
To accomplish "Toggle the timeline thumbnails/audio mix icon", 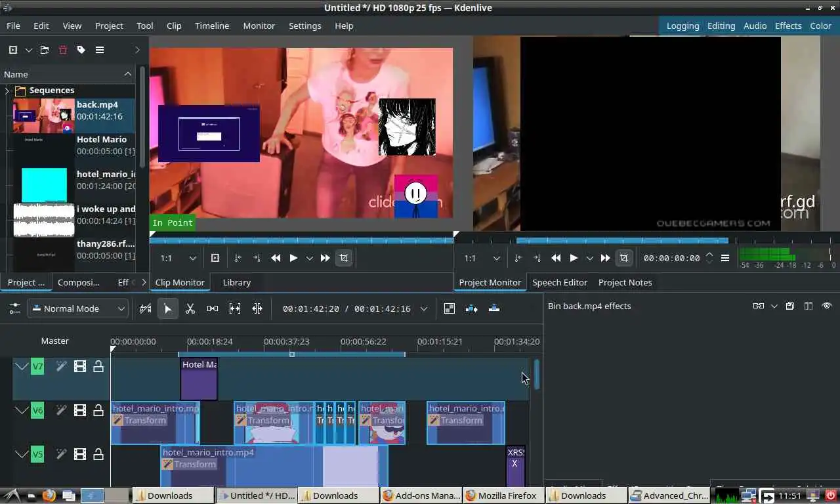I will point(146,308).
